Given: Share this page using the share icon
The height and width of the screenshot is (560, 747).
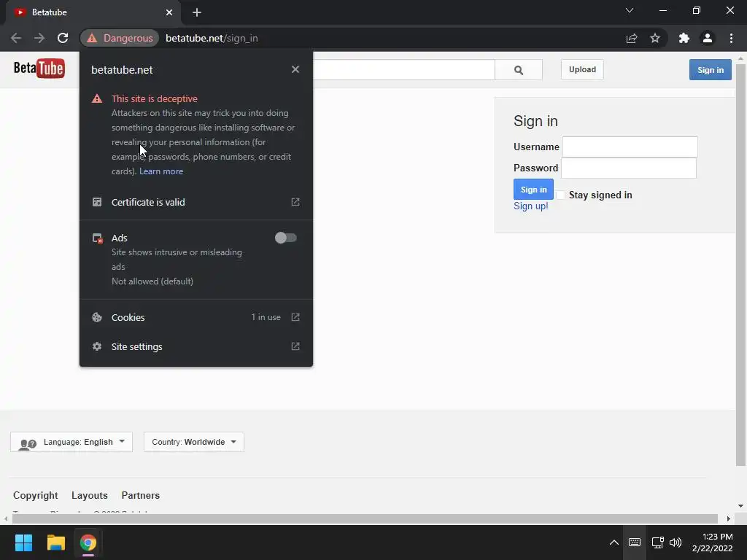Looking at the screenshot, I should point(632,38).
